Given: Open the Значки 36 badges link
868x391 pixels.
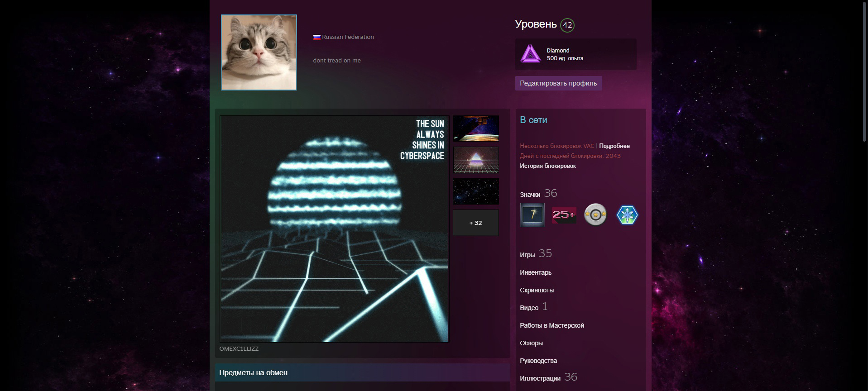Looking at the screenshot, I should 538,194.
